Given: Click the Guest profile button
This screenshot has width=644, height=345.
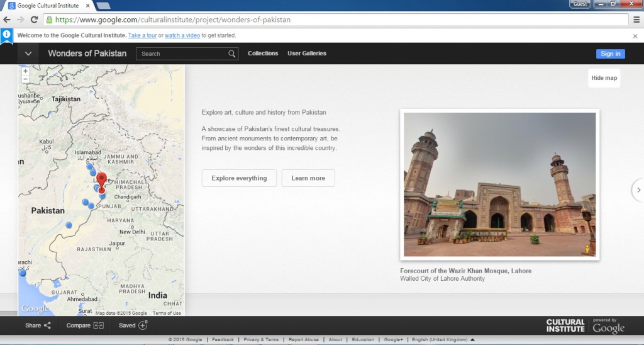Looking at the screenshot, I should [580, 4].
